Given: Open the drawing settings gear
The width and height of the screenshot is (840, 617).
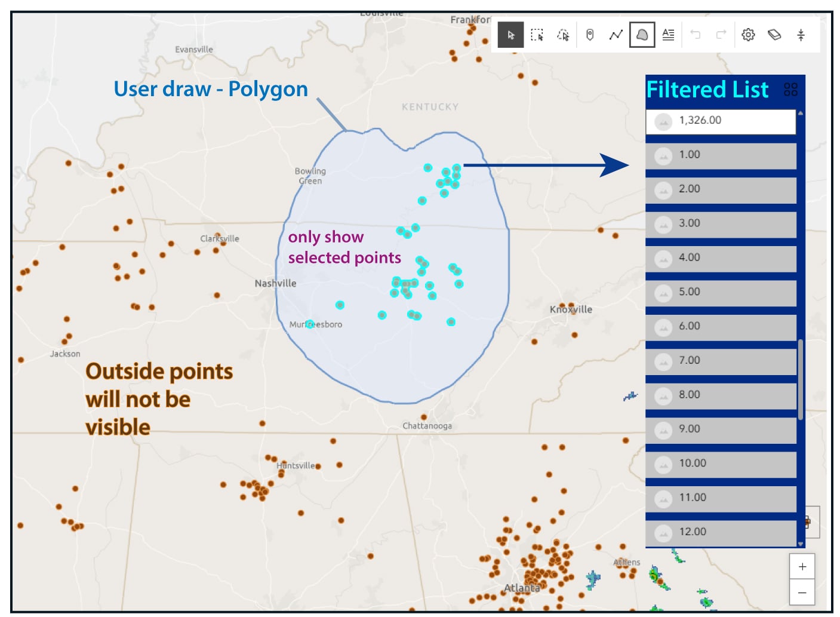Looking at the screenshot, I should 748,35.
